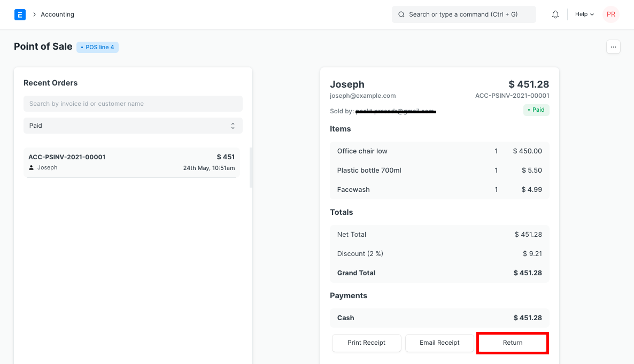The image size is (634, 364).
Task: Click the Print Receipt button
Action: (366, 343)
